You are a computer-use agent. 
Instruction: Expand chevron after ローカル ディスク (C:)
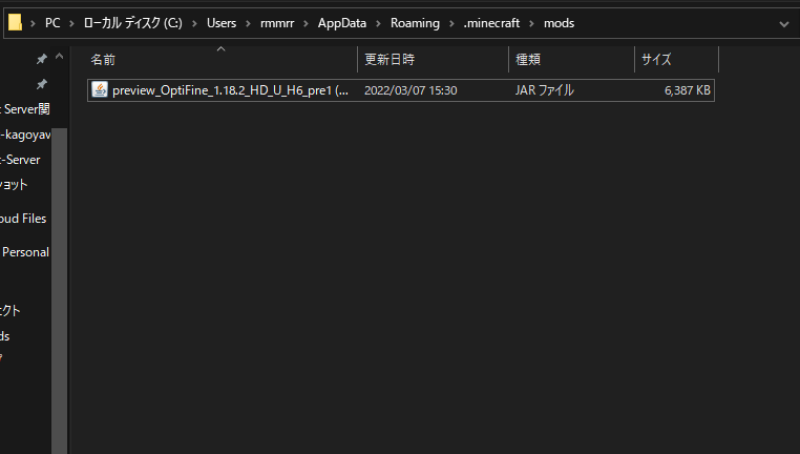pyautogui.click(x=194, y=23)
